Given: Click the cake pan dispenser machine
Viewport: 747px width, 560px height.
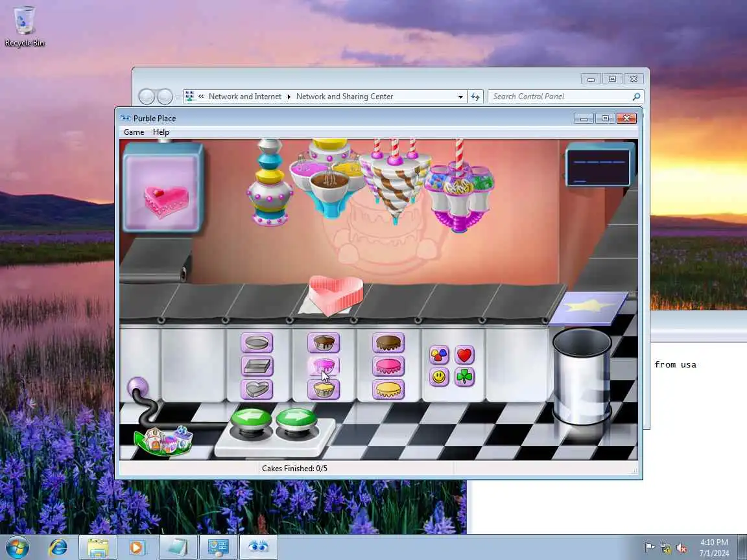Looking at the screenshot, I should tap(269, 183).
